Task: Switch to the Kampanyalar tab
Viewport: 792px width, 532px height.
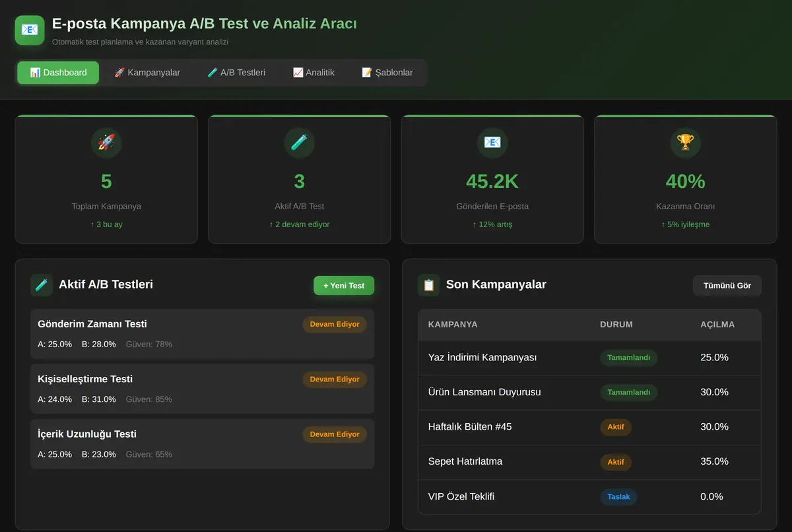Action: coord(147,73)
